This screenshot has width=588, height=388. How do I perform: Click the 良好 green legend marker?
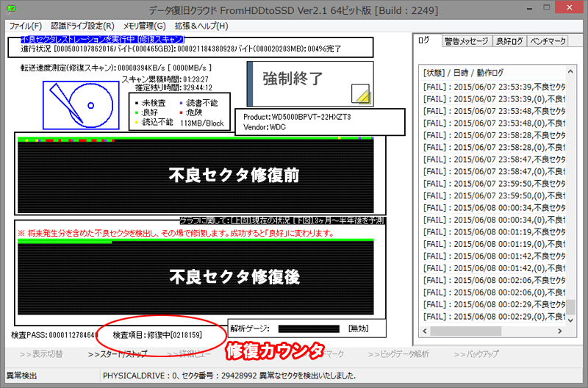coord(137,112)
